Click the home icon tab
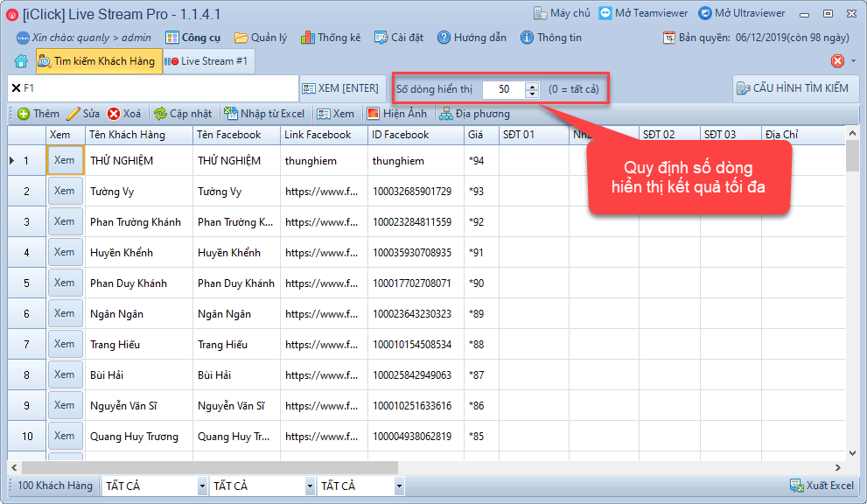Screen dimensions: 867x504 pos(21,61)
